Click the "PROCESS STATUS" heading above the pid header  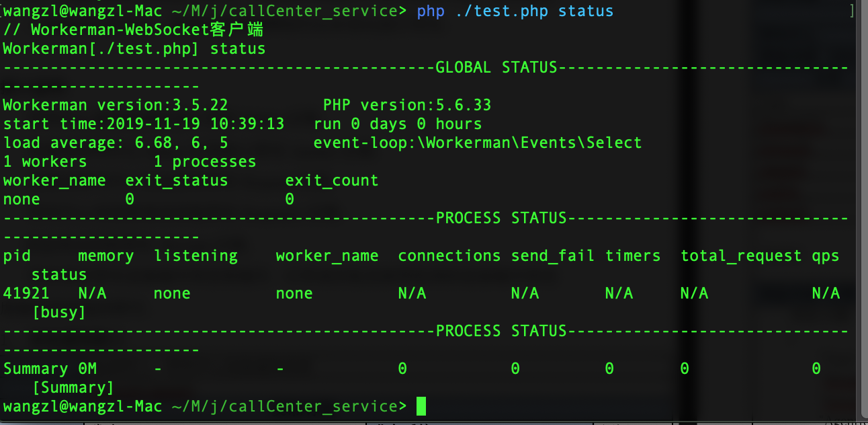tap(501, 218)
